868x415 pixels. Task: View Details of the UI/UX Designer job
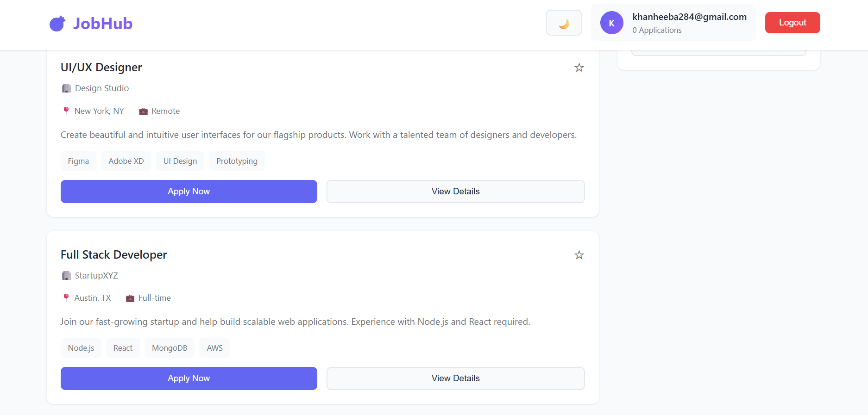pos(455,192)
